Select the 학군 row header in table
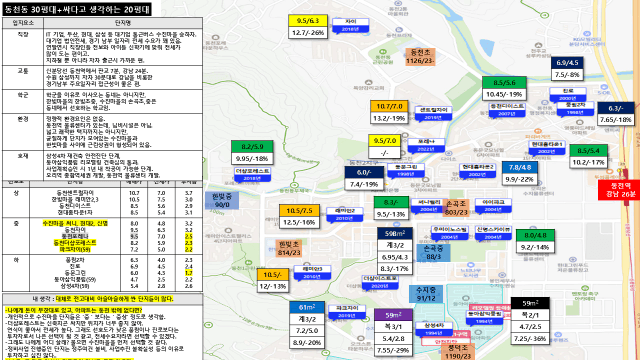The image size is (640, 360). tap(23, 101)
